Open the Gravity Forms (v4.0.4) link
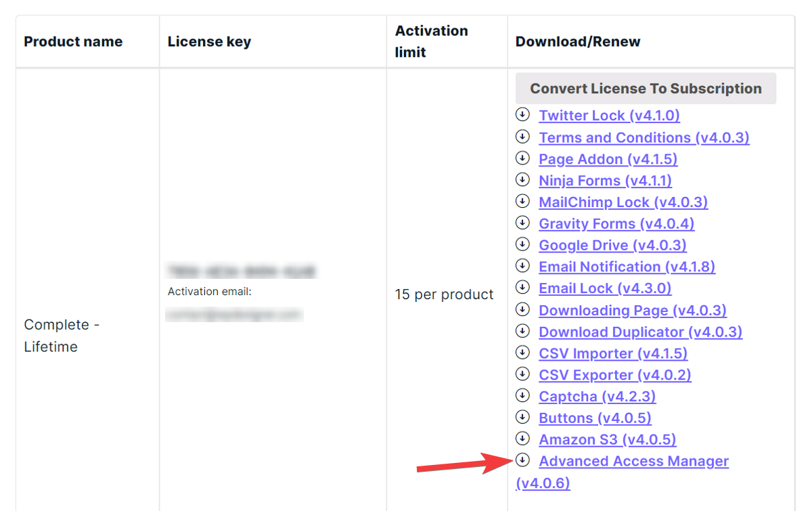The height and width of the screenshot is (511, 812). (x=616, y=224)
